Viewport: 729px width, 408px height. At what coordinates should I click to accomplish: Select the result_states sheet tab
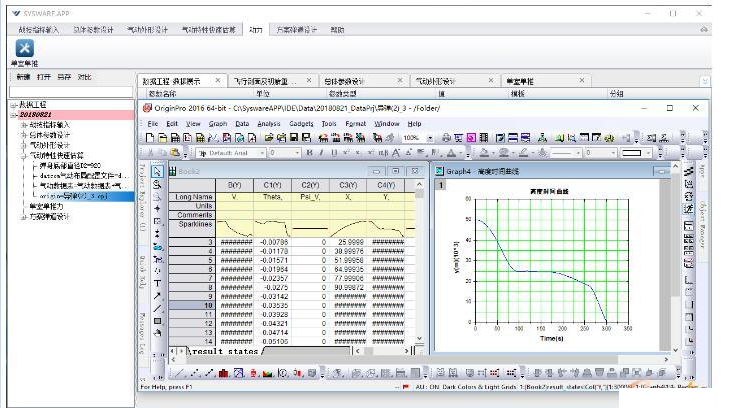[225, 352]
